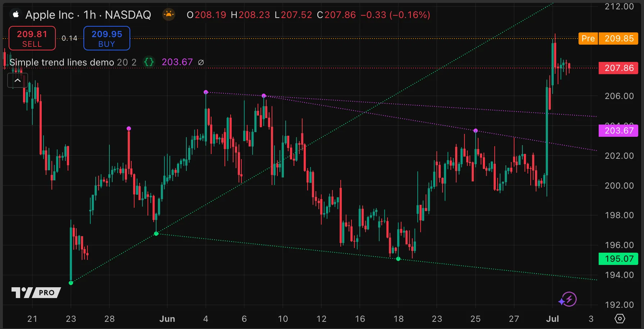Click the Jul label on time axis
644x329 pixels.
click(552, 319)
